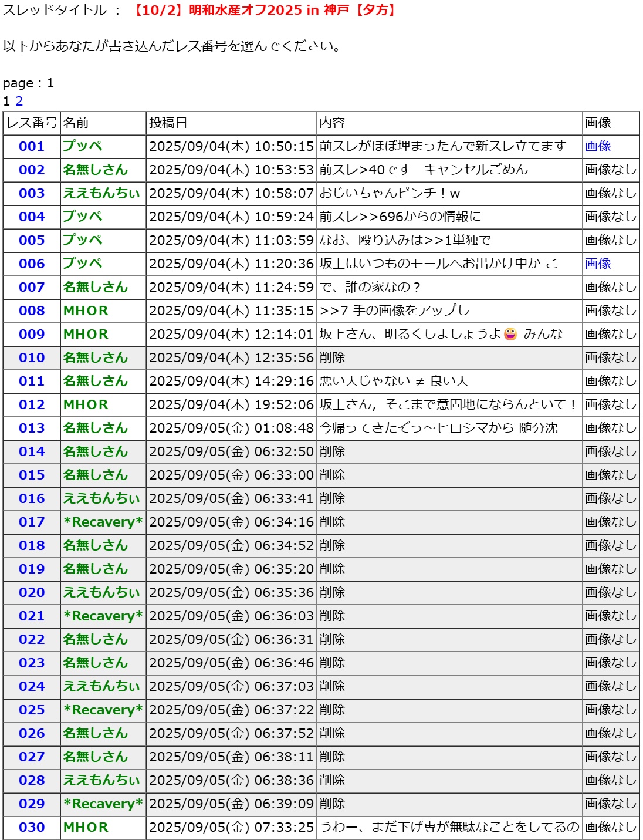Pick deleted response number 010
643x840 pixels.
coord(32,358)
